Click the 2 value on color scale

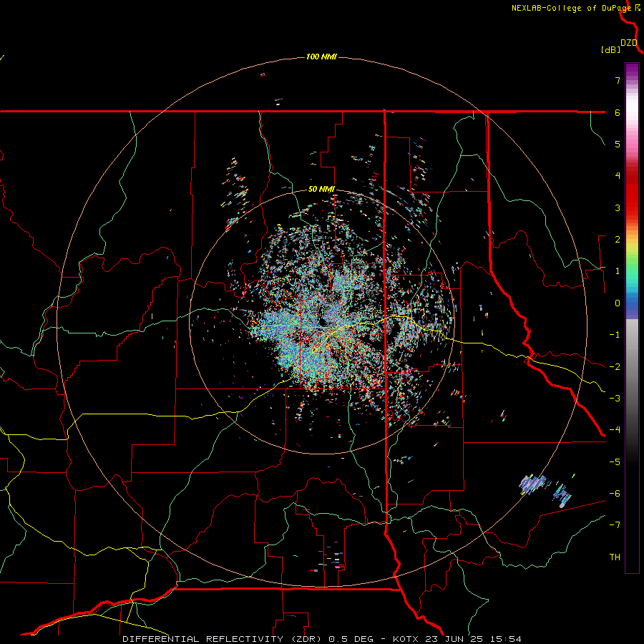(x=618, y=240)
